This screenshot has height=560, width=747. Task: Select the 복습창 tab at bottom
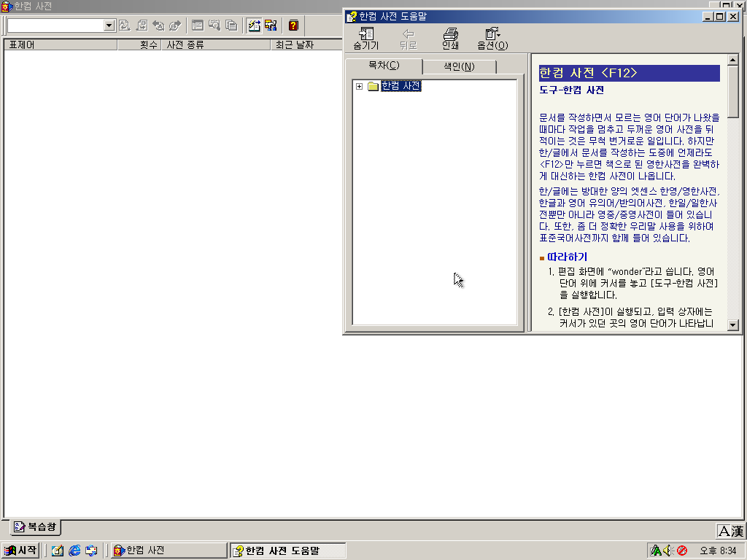tap(35, 526)
